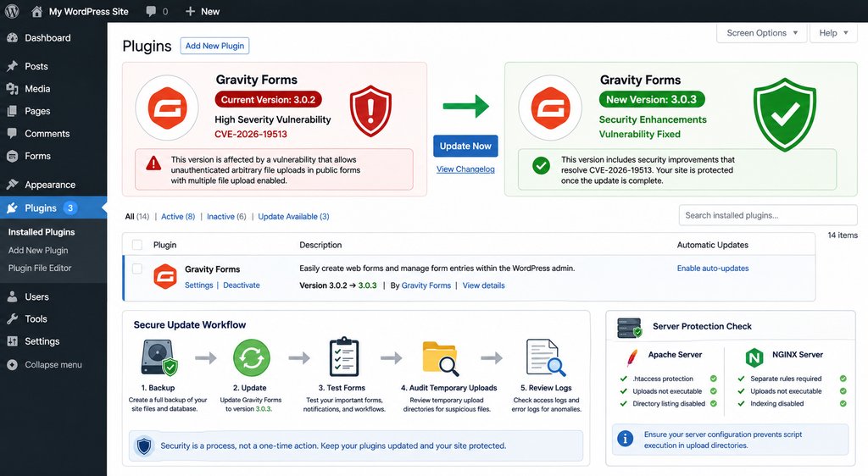Open the comments bubble in the admin bar
The image size is (868, 476).
click(x=151, y=11)
